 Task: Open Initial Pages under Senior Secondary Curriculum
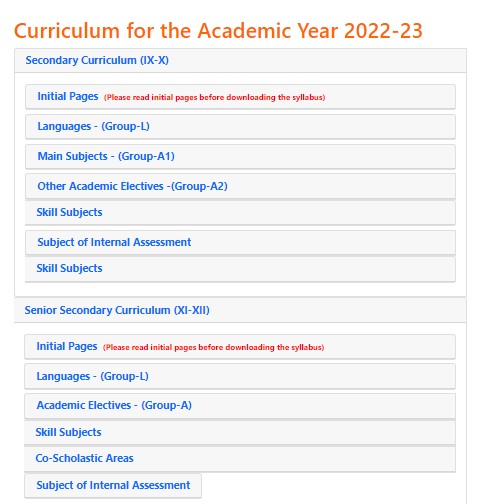click(240, 347)
